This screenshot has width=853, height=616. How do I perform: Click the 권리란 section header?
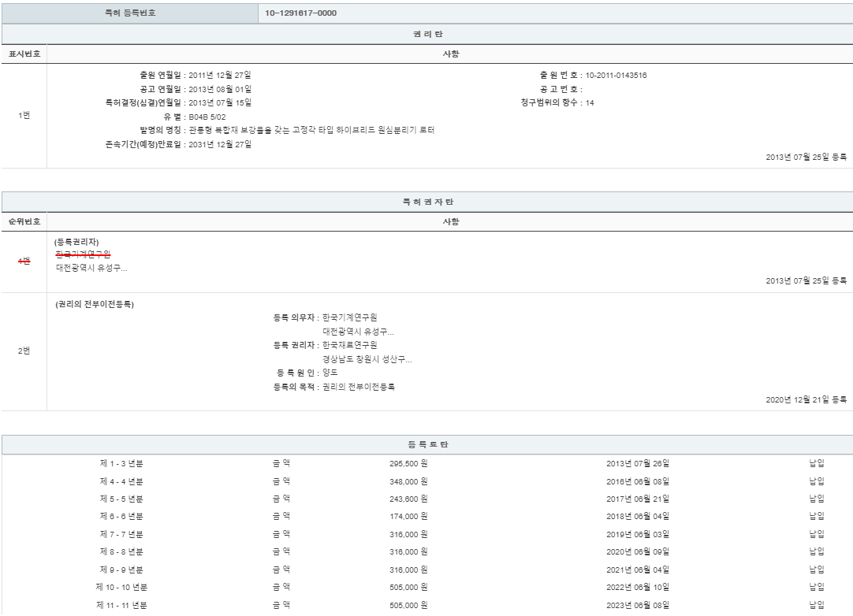[x=427, y=34]
